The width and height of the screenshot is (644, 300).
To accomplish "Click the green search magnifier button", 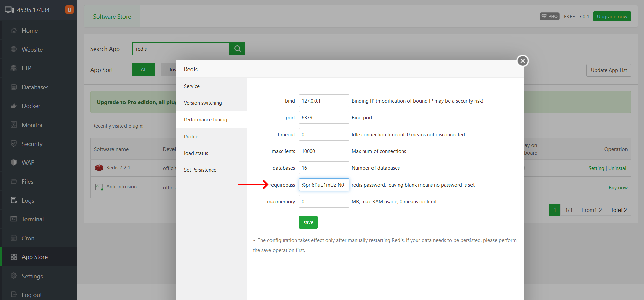I will tap(237, 49).
